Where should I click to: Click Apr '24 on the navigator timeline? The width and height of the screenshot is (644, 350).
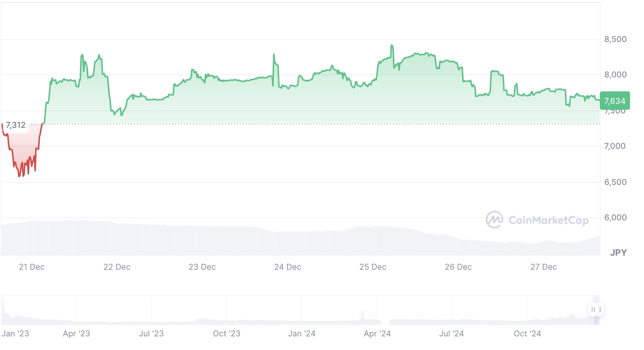pyautogui.click(x=377, y=333)
